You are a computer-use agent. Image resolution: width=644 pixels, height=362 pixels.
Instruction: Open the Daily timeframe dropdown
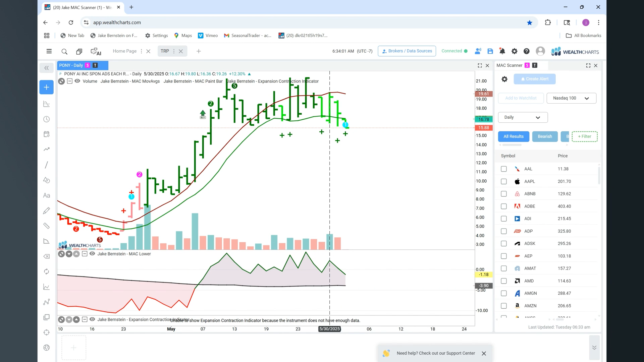click(523, 117)
